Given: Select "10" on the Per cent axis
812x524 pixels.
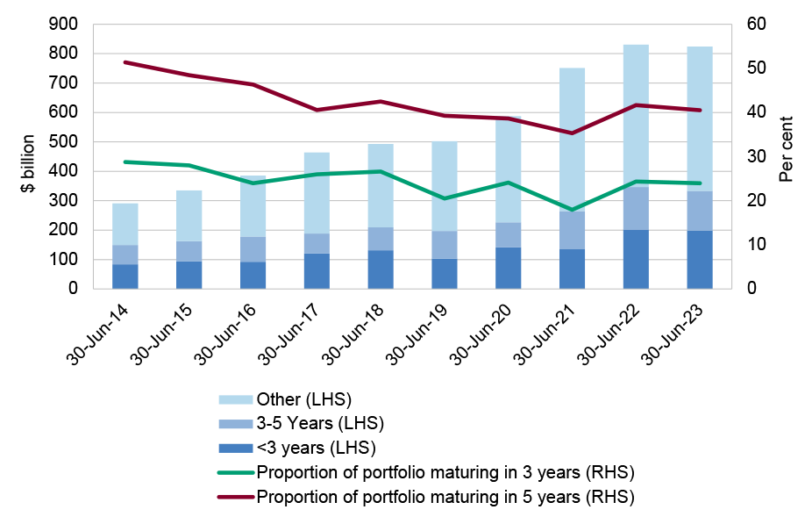Looking at the screenshot, I should [757, 244].
